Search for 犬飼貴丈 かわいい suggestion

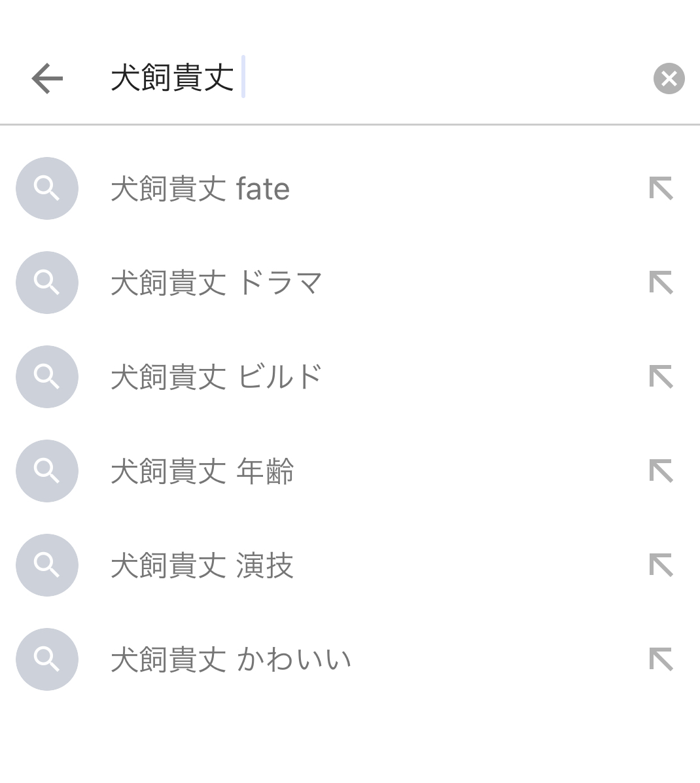click(231, 660)
